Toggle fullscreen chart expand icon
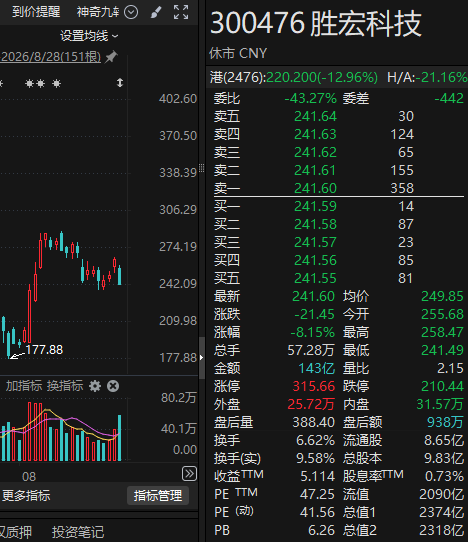This screenshot has height=542, width=468. pyautogui.click(x=181, y=12)
